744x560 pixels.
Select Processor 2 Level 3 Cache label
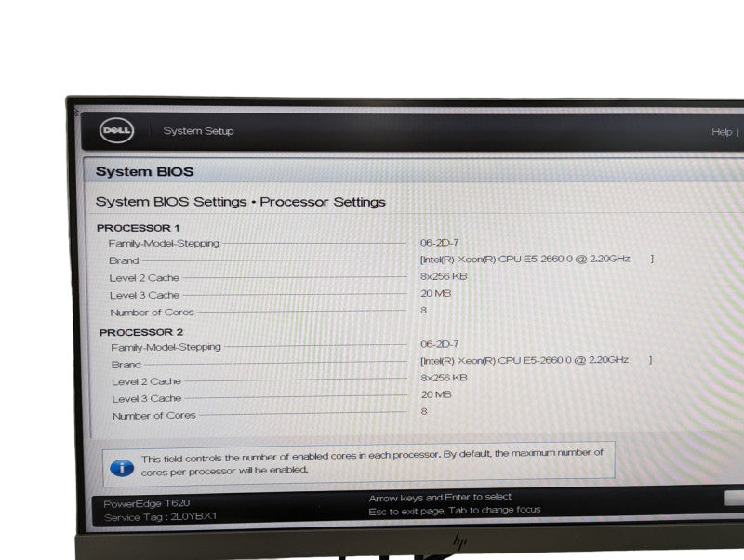147,399
